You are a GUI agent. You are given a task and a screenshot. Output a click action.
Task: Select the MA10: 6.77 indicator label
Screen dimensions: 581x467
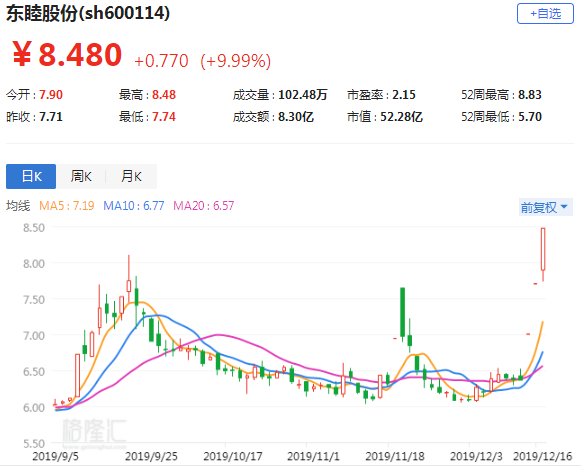133,206
